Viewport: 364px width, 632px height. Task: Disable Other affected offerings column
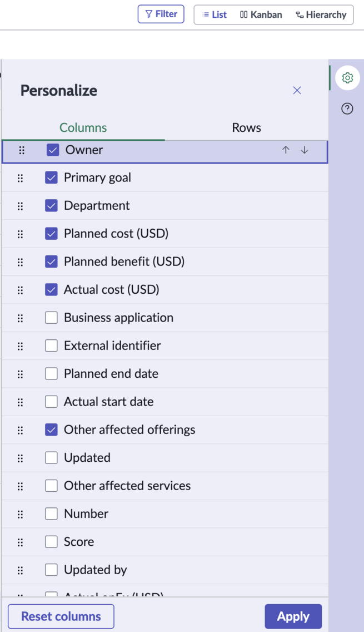51,429
